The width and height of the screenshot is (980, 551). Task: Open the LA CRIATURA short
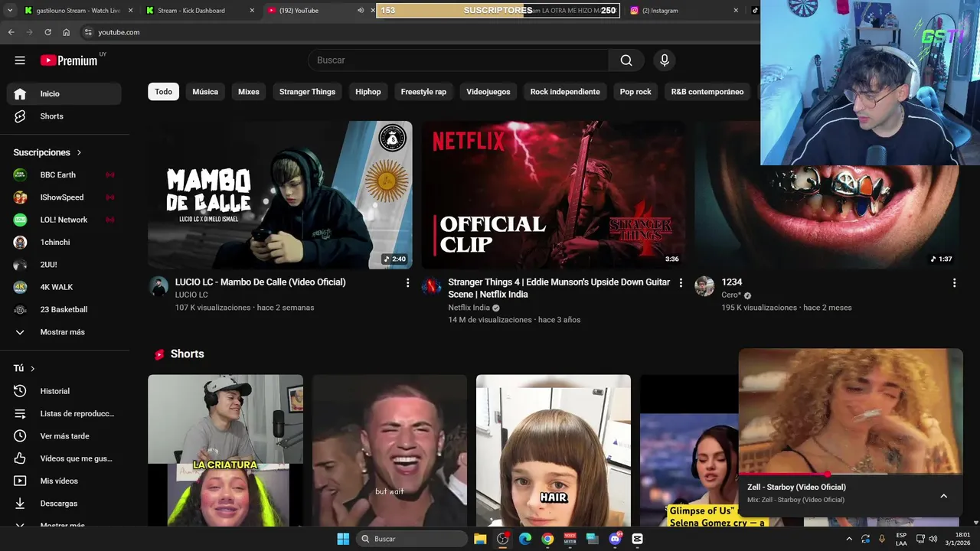click(225, 450)
